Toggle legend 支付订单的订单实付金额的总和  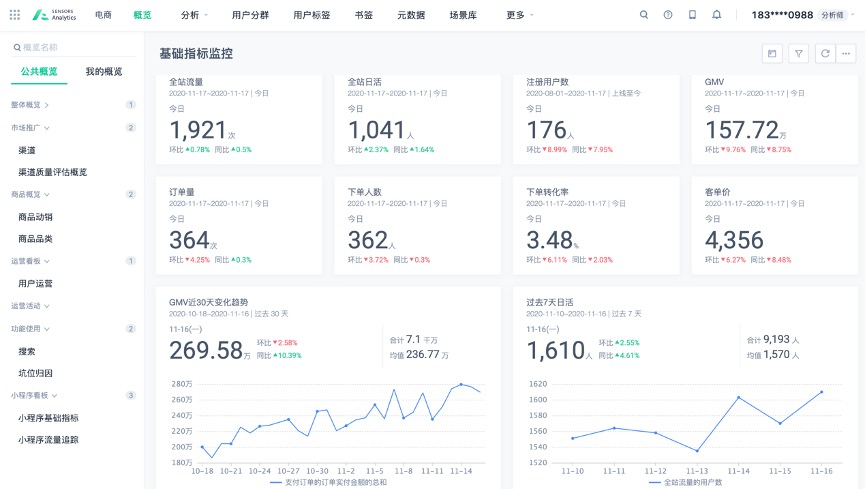[x=328, y=482]
